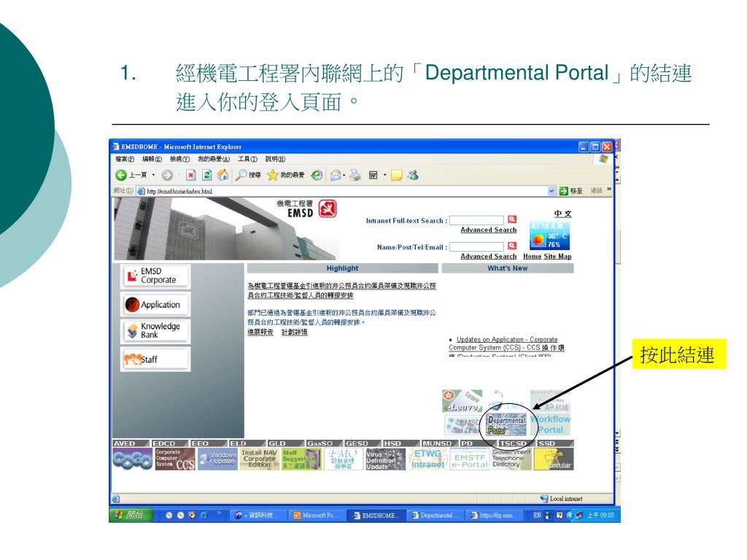Viewport: 747px width, 560px height.
Task: Click the Forward arrow in IE toolbar
Action: coord(167,175)
